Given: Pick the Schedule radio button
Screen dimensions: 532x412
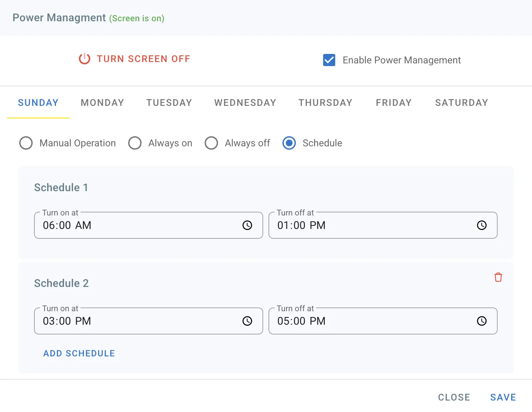Looking at the screenshot, I should pyautogui.click(x=289, y=143).
